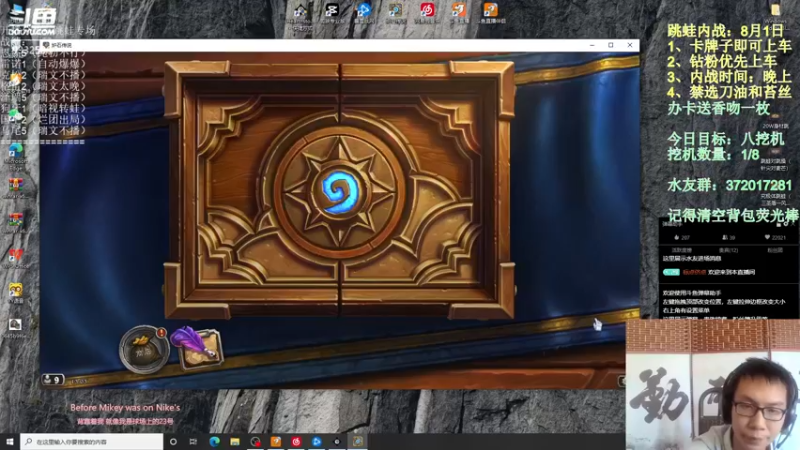Open NetEase Cloud Music on the taskbar

(296, 441)
